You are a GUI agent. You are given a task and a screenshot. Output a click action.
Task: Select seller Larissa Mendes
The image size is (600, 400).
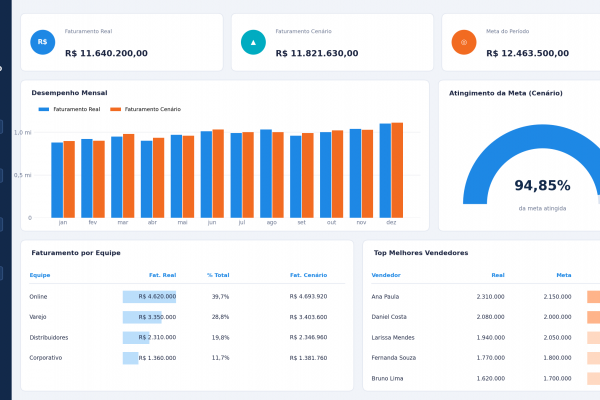(x=393, y=338)
